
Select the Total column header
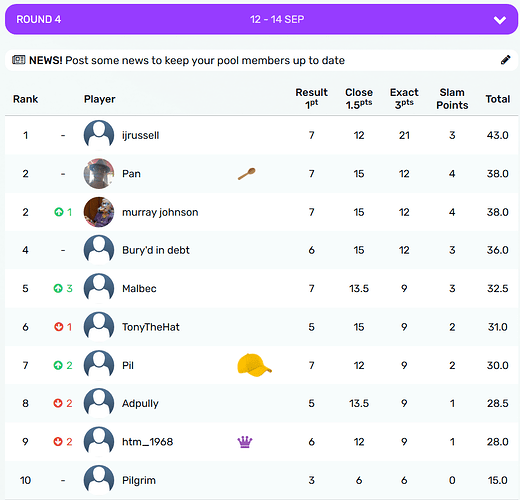click(498, 99)
